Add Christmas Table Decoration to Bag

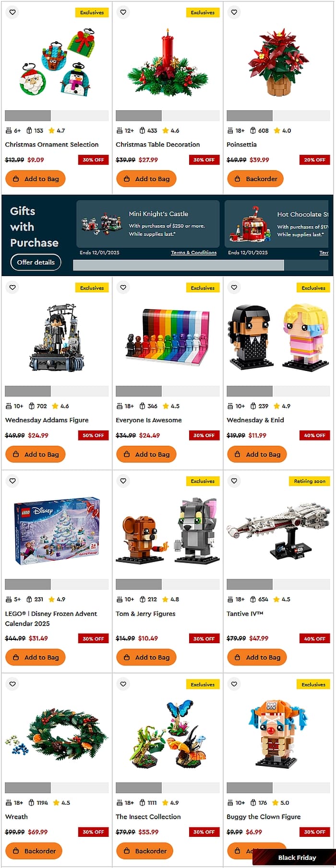pos(146,179)
